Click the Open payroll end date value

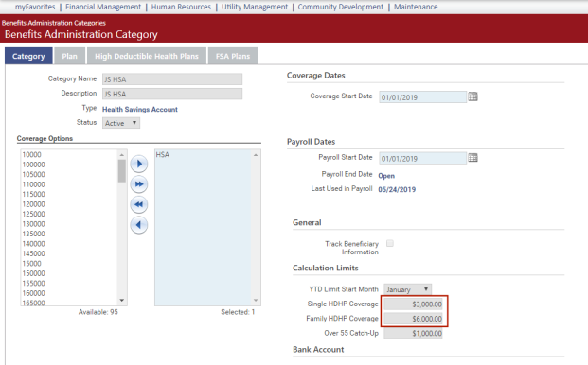coord(386,176)
